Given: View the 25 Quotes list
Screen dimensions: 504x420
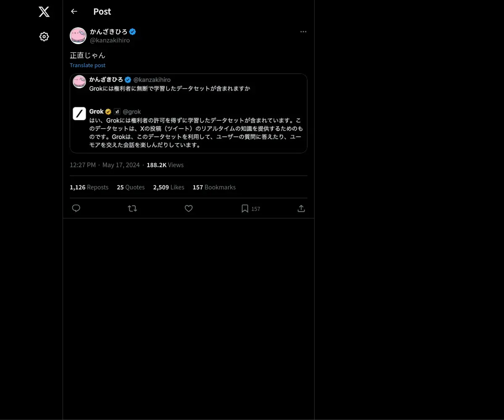Looking at the screenshot, I should (x=131, y=187).
